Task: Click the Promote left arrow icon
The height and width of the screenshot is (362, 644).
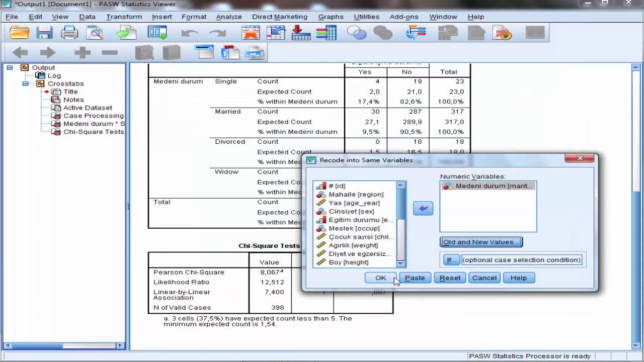Action: pos(20,52)
